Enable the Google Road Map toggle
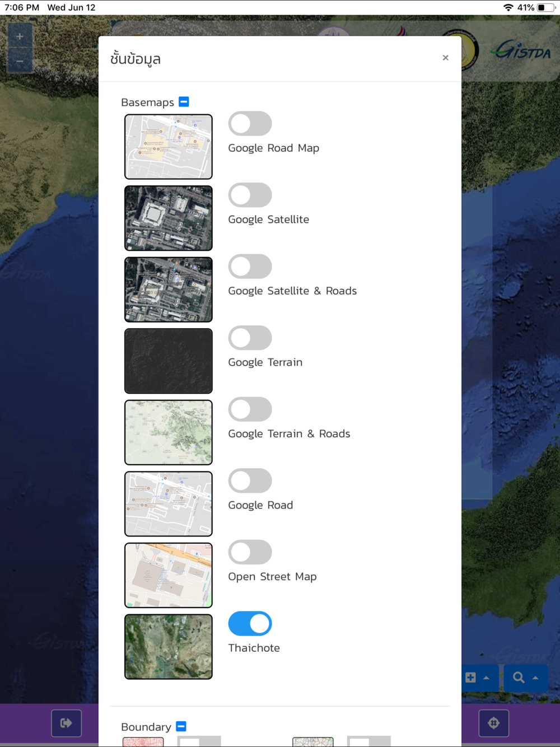Image resolution: width=560 pixels, height=747 pixels. (250, 124)
